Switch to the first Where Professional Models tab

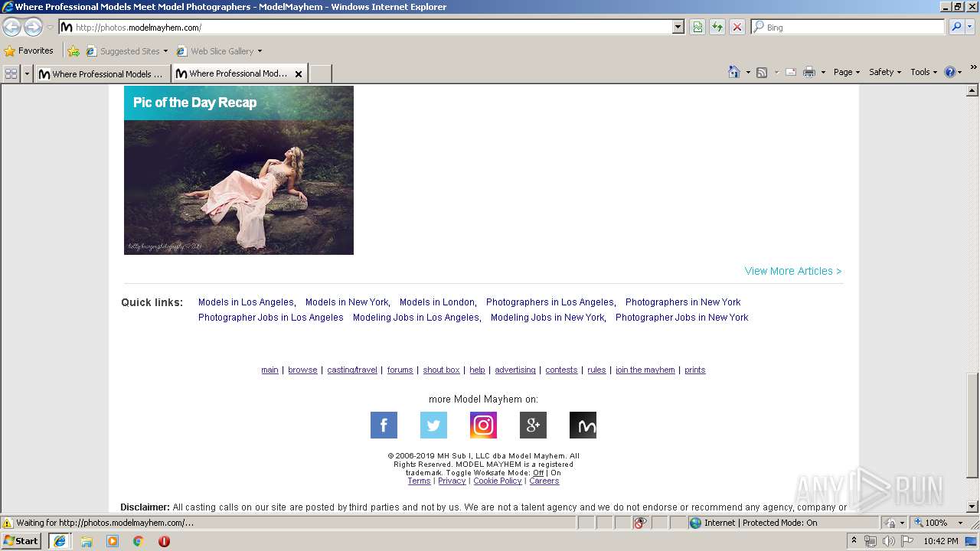(x=101, y=74)
